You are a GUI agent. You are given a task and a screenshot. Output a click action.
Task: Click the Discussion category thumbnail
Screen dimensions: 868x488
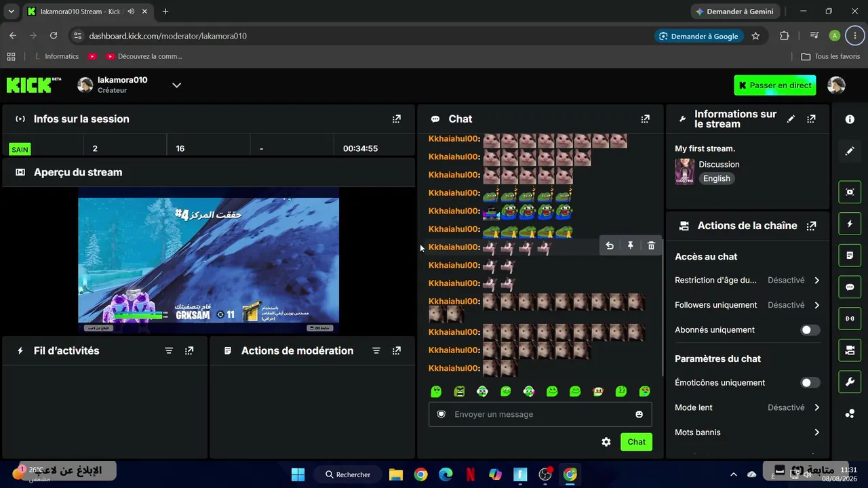point(684,171)
